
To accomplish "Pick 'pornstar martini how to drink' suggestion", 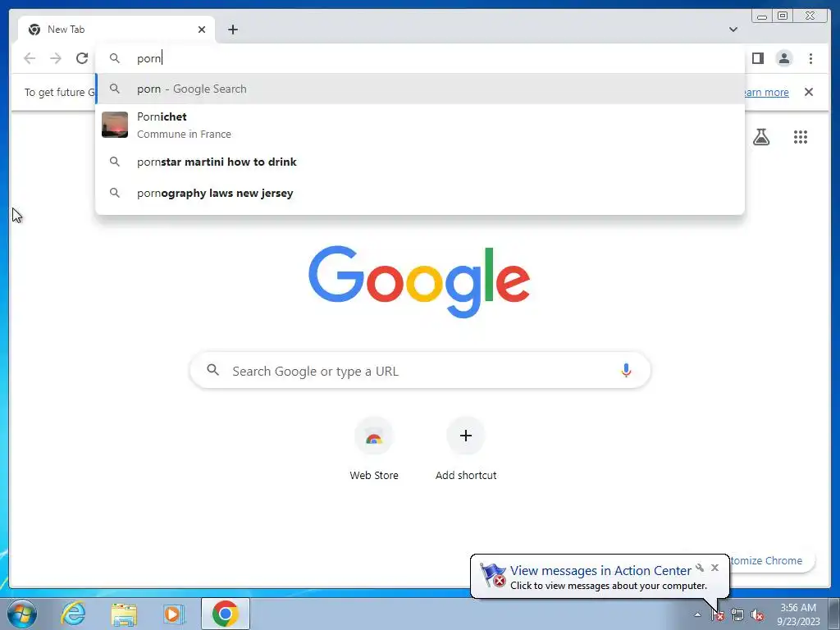I will [420, 162].
